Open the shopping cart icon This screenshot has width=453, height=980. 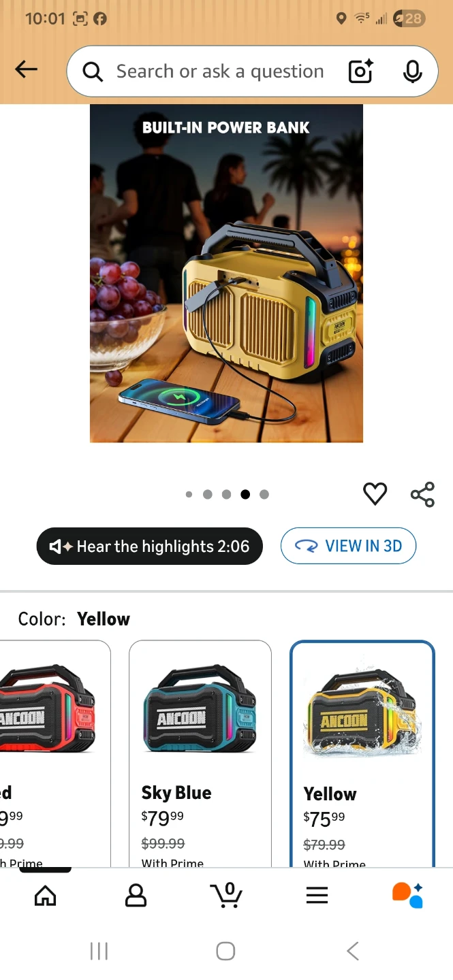click(226, 895)
